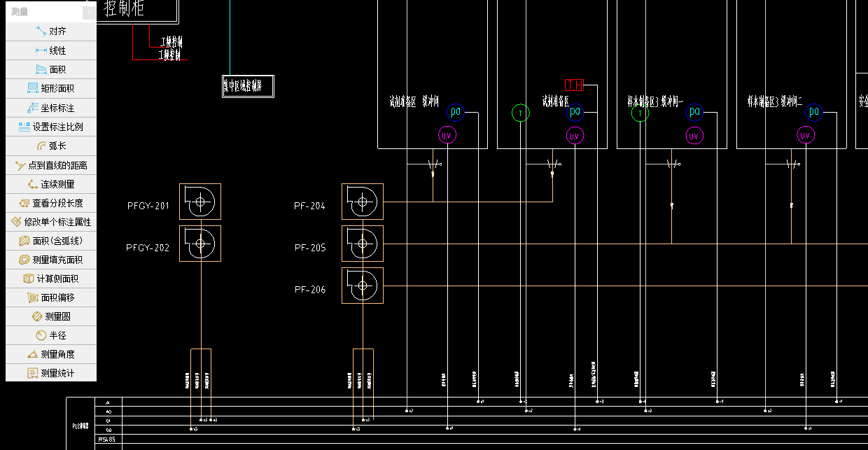The width and height of the screenshot is (868, 450).
Task: Choose the 线性 linear dimension tool
Action: tap(50, 50)
